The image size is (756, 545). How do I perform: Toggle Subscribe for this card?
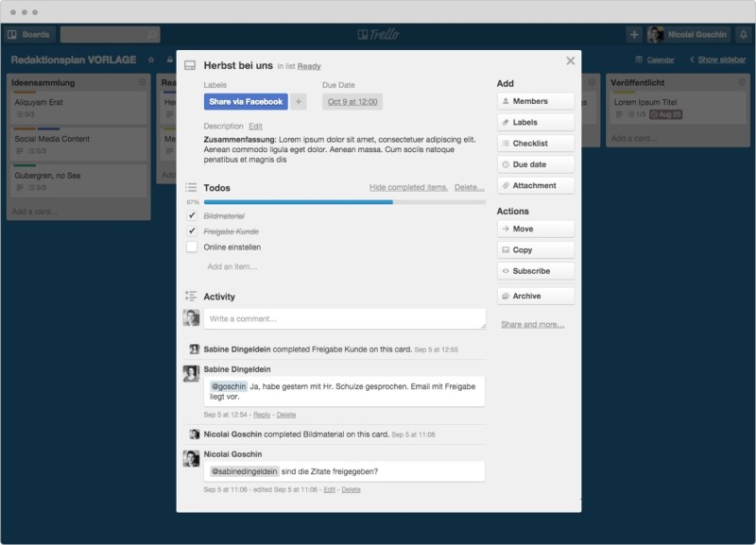coord(536,271)
